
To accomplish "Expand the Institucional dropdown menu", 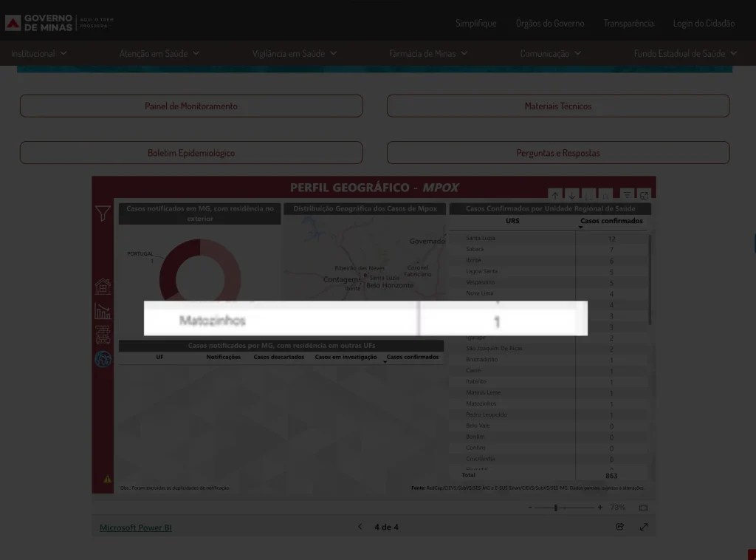I will click(38, 53).
